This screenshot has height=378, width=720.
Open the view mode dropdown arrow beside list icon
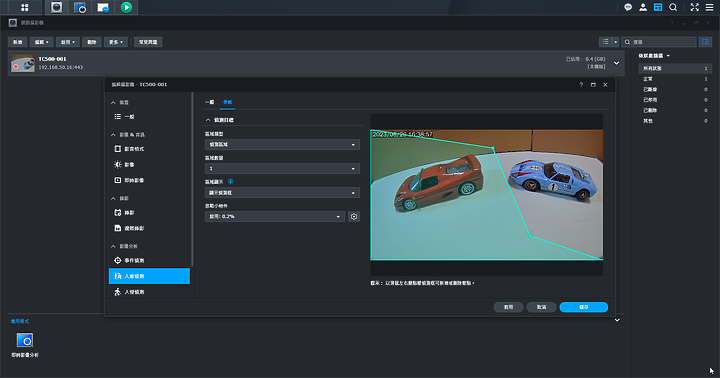point(616,42)
